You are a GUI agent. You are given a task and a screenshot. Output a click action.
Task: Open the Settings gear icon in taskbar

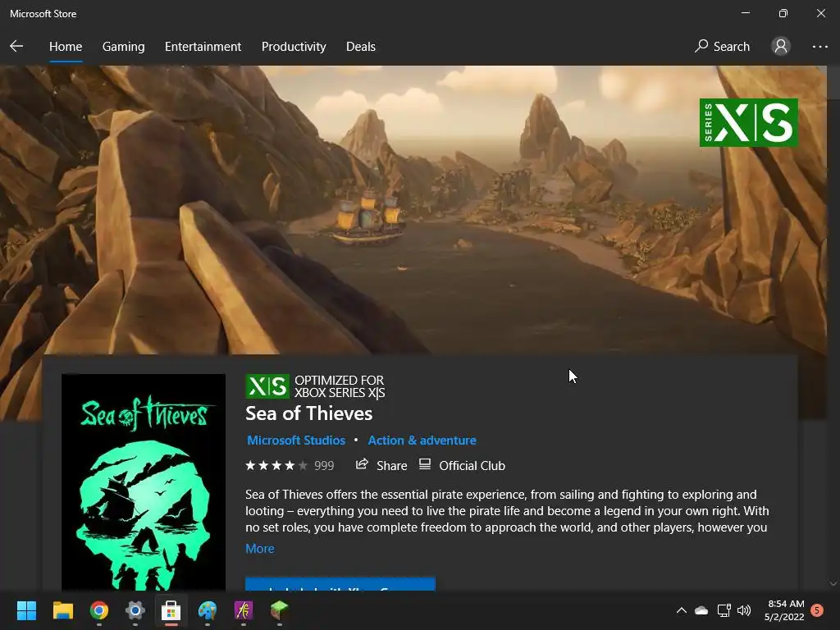coord(135,610)
